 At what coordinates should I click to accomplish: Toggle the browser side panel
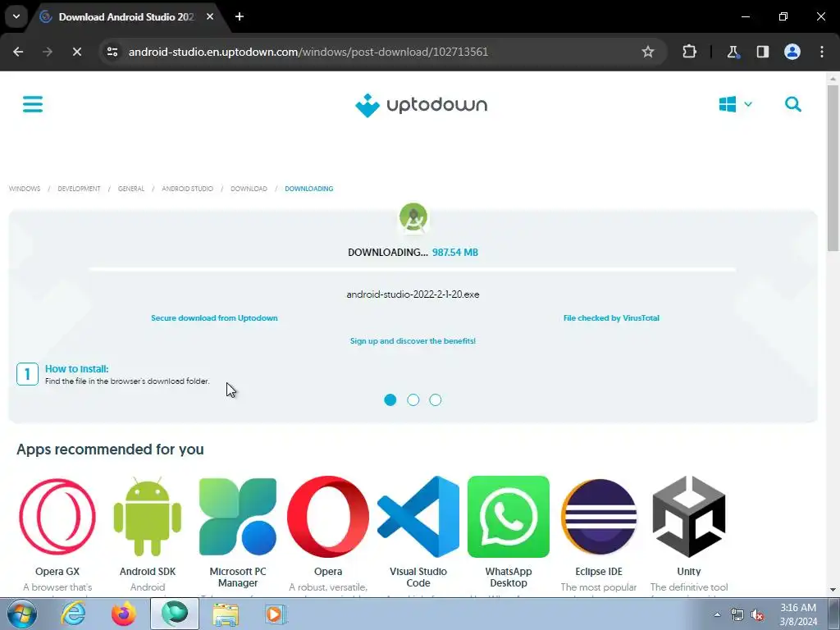[x=762, y=52]
